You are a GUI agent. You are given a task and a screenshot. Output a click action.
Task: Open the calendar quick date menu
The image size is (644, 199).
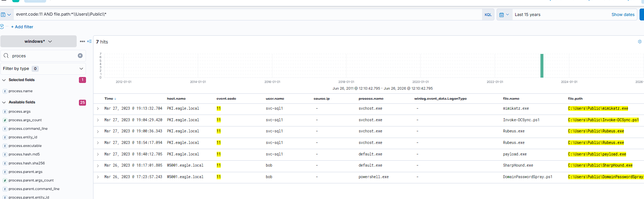[504, 15]
